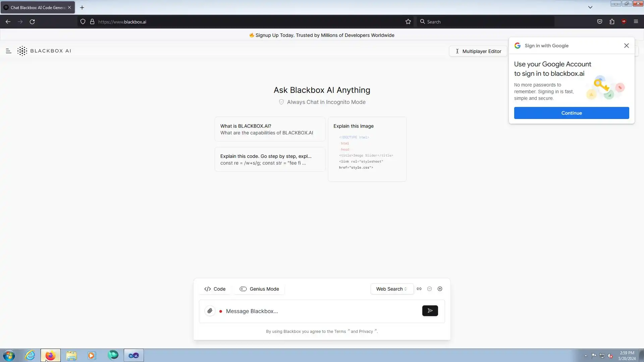Close the Sign in with Google popup

point(626,46)
